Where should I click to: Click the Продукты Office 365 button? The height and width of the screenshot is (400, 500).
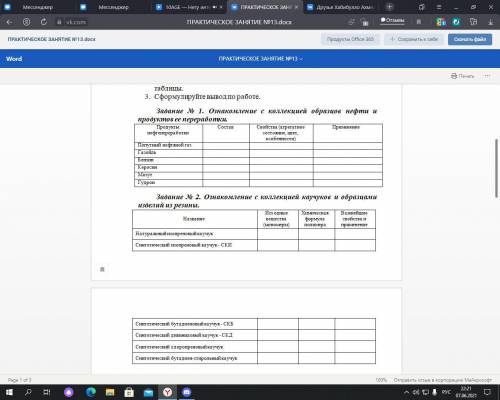(x=350, y=39)
